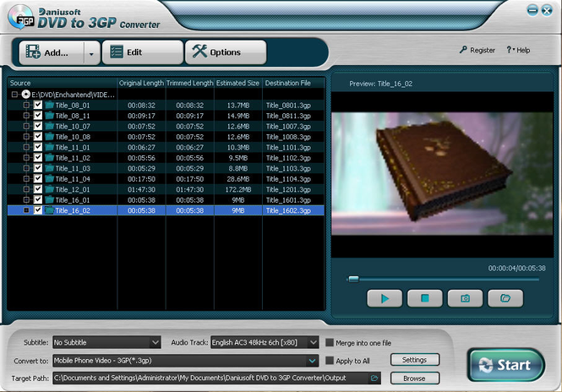Click the folder icon of Title_16_01
This screenshot has width=562, height=392.
50,199
